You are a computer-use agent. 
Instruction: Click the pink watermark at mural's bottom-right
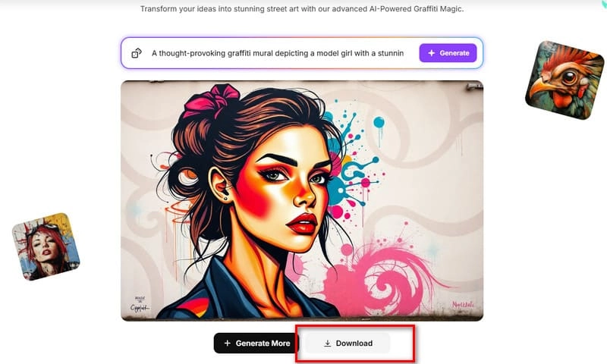point(463,305)
